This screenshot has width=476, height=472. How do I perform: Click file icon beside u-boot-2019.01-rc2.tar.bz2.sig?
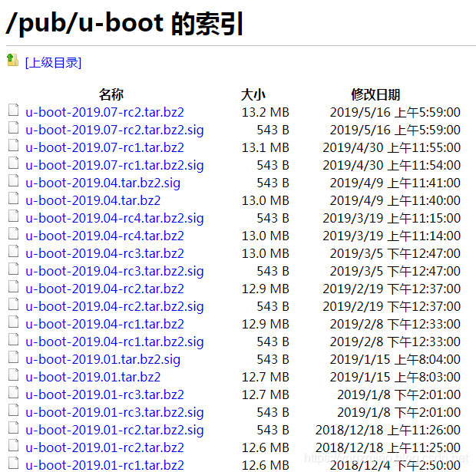pos(13,427)
